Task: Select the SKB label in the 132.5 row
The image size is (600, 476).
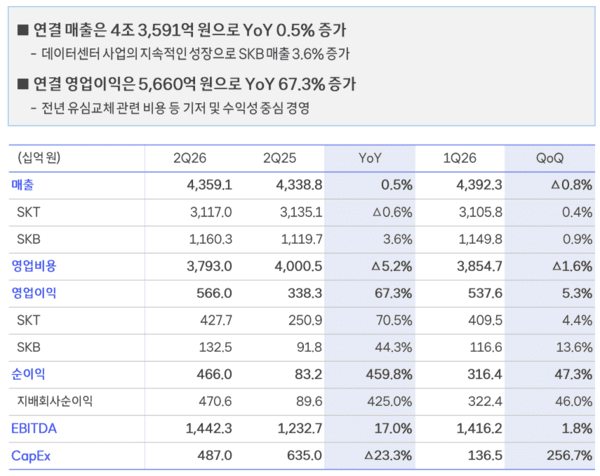Action: [x=29, y=347]
